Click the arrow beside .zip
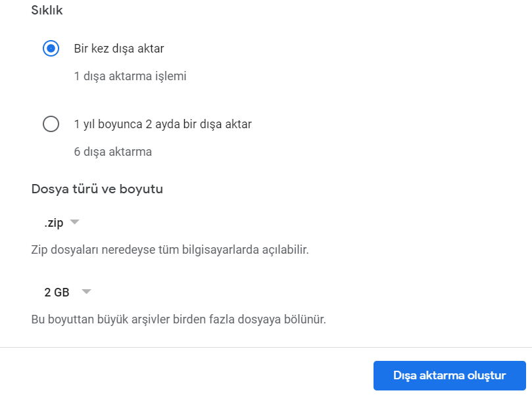Viewport: 532px width, 399px height. [74, 222]
